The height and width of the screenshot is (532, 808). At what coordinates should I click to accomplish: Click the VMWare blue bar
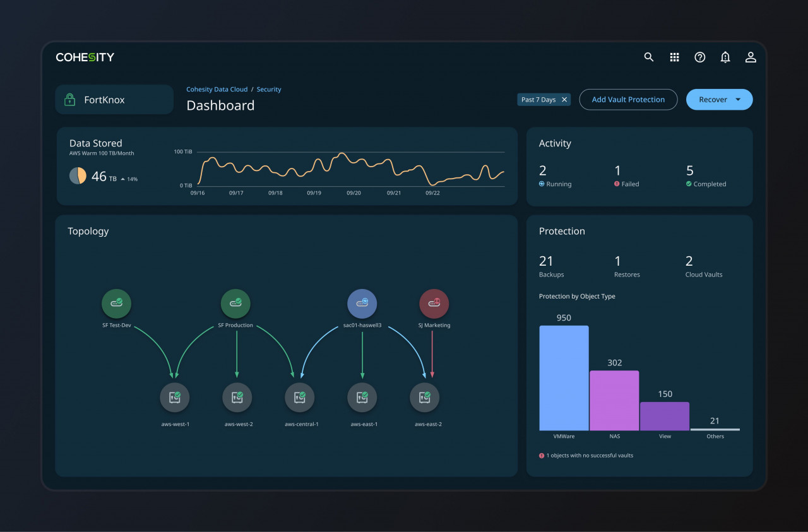pyautogui.click(x=564, y=378)
